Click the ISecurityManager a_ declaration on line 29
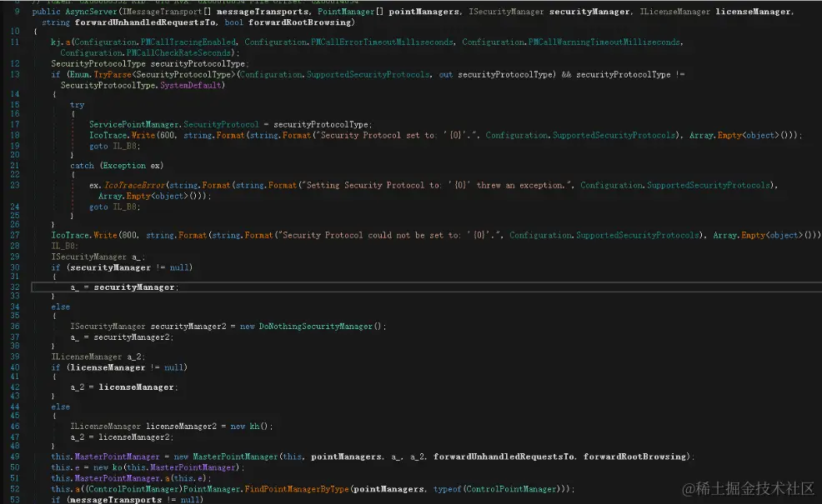Screen dimensions: 822x504 click(98, 257)
